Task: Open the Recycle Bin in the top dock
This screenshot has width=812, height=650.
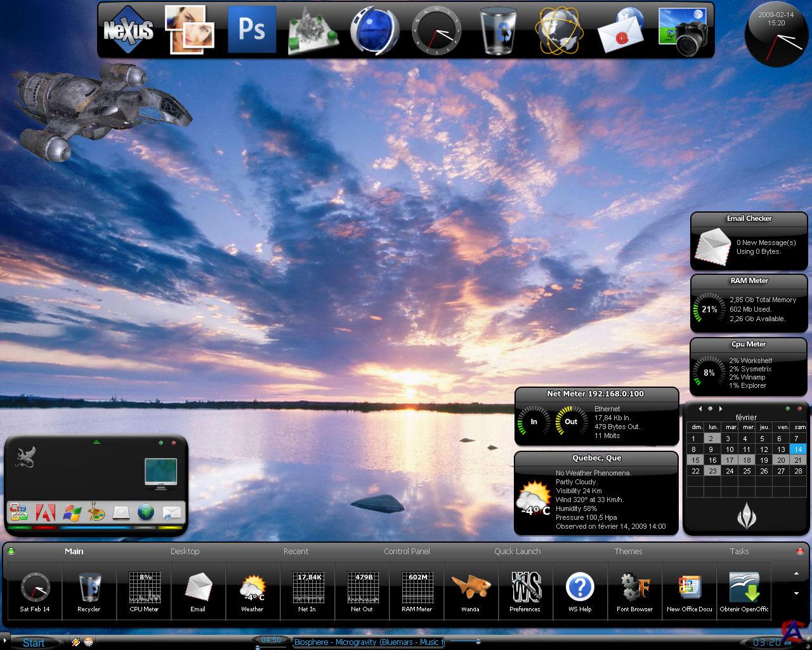Action: pos(498,30)
